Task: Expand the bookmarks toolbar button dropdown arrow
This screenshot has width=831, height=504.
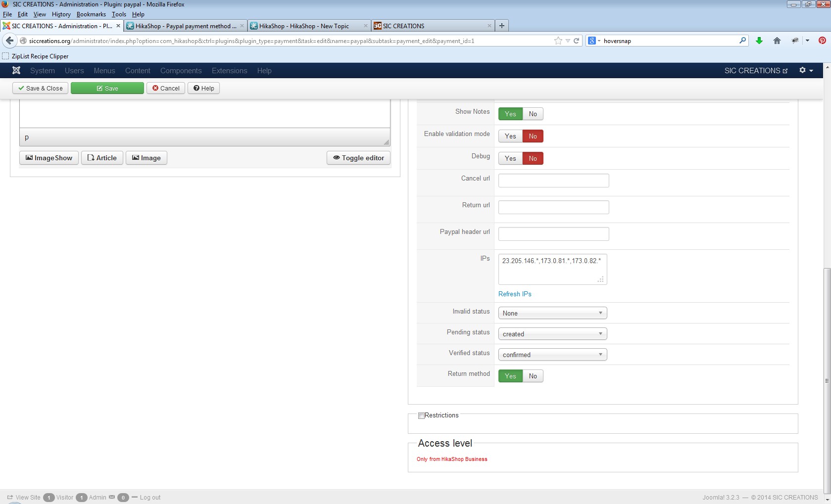Action: click(807, 41)
